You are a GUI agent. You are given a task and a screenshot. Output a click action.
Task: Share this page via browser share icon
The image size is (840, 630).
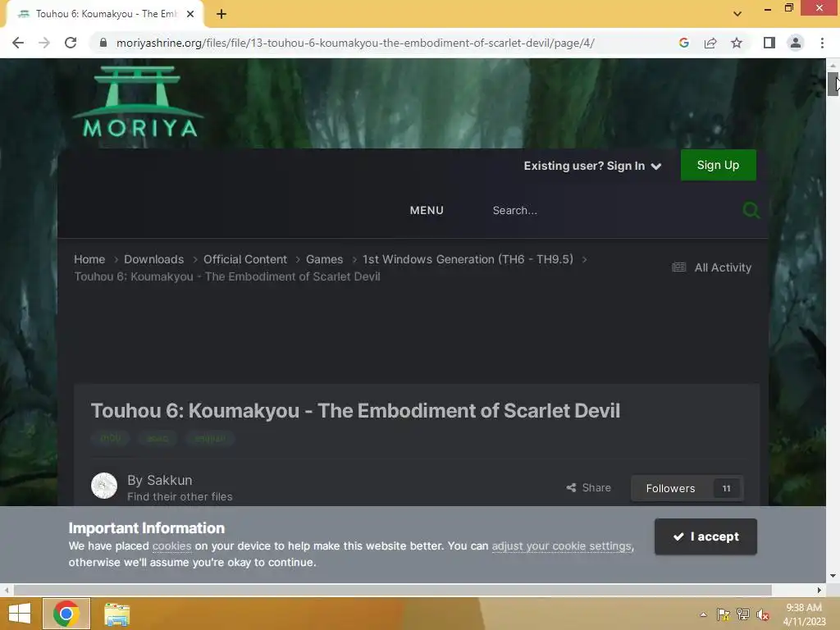(x=710, y=43)
